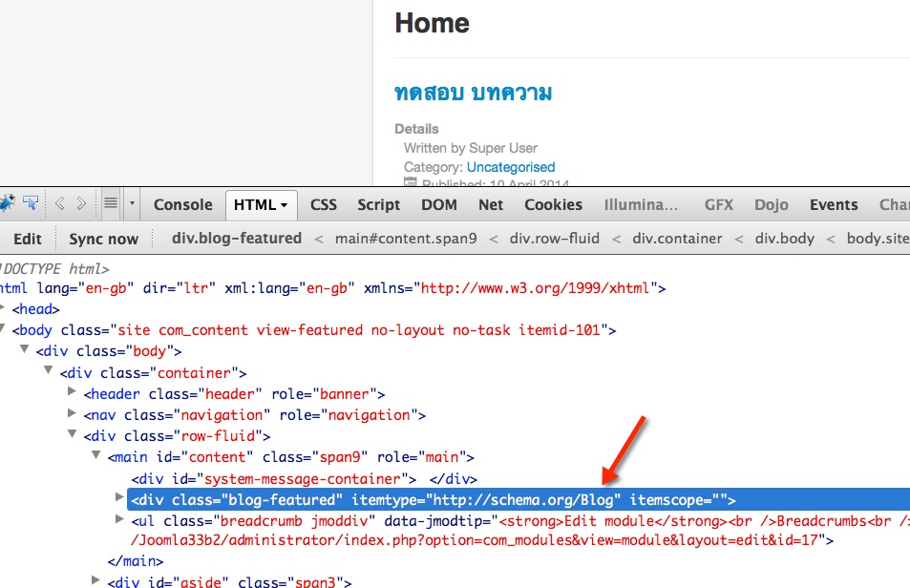
Task: Select the system-message-container div line
Action: click(272, 478)
